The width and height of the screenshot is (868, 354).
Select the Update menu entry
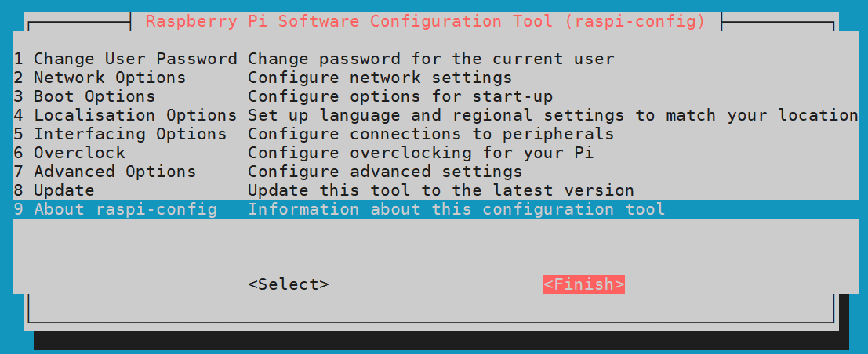[x=54, y=190]
